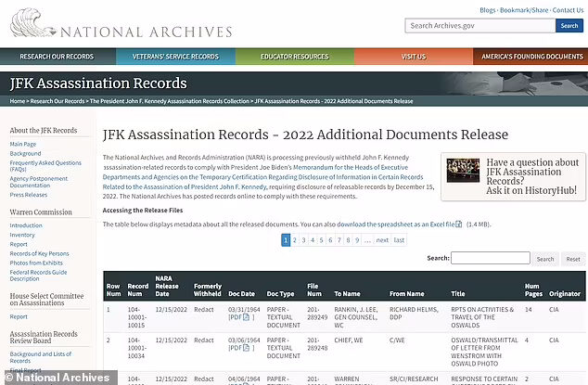Open Veterans' Service Records menu
This screenshot has width=588, height=385.
175,57
